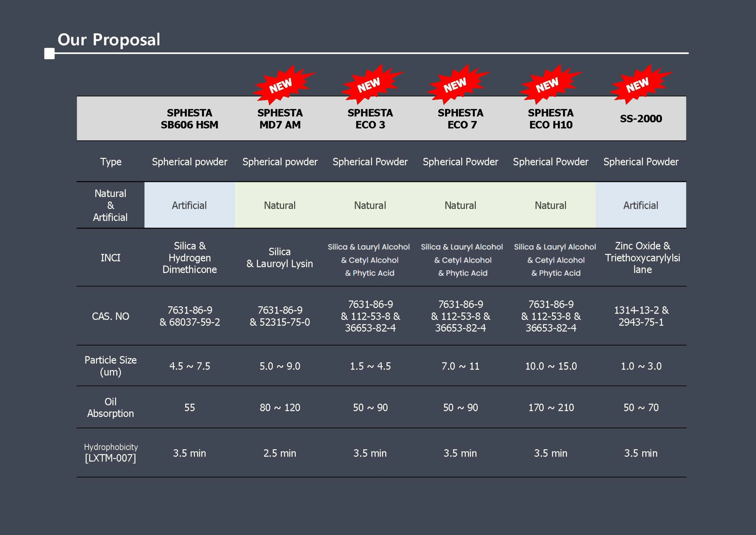The width and height of the screenshot is (756, 535).
Task: Select the 170 ~ 210 oil absorption value
Action: click(551, 407)
